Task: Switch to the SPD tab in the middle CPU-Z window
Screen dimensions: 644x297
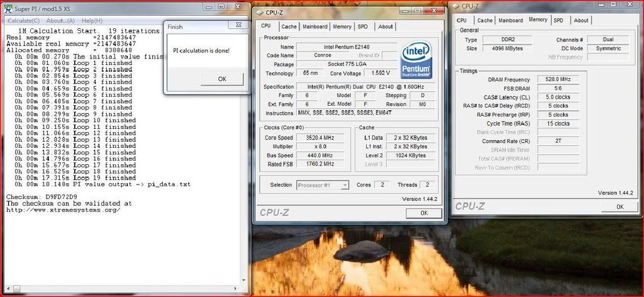Action: [363, 26]
